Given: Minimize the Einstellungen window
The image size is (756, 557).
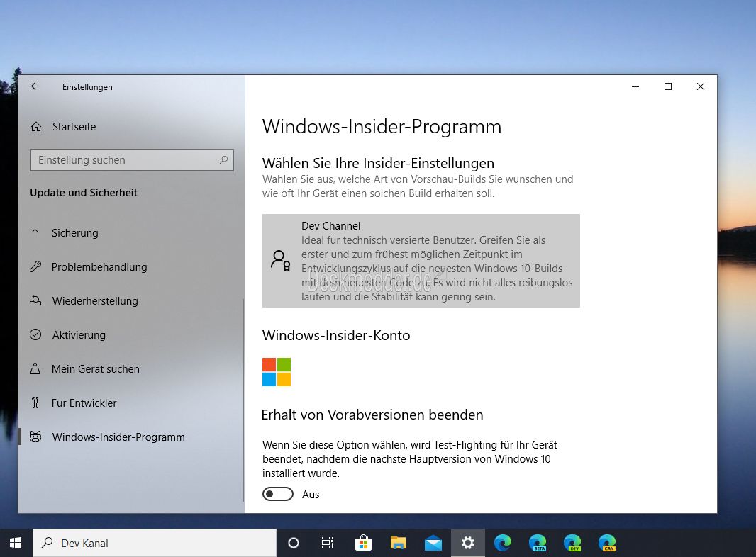Looking at the screenshot, I should [635, 86].
